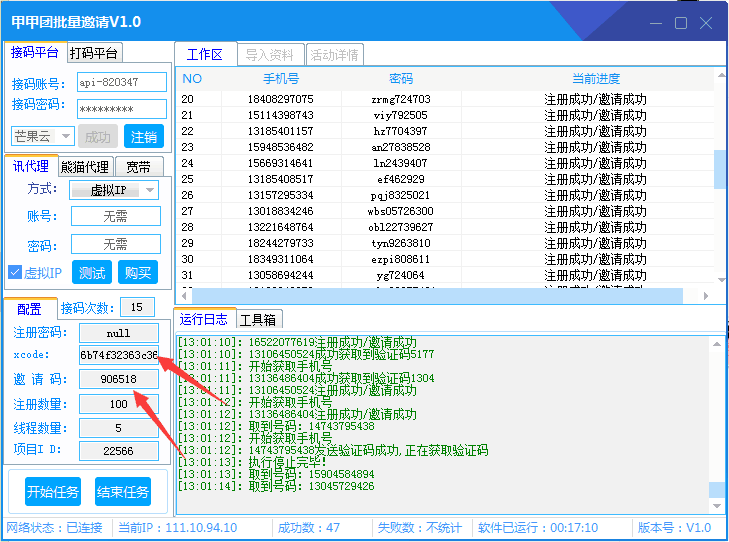The image size is (729, 542).
Task: Click the 手机号 column header
Action: pos(281,79)
